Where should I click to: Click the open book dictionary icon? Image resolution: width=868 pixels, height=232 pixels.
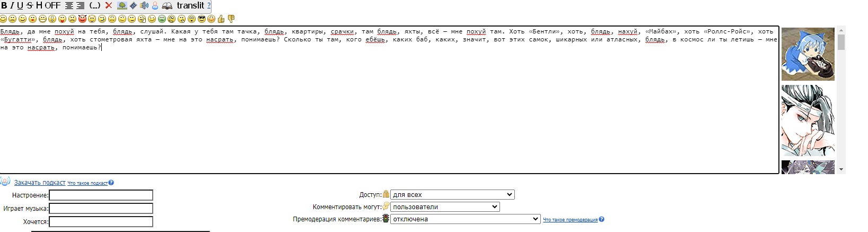(167, 6)
